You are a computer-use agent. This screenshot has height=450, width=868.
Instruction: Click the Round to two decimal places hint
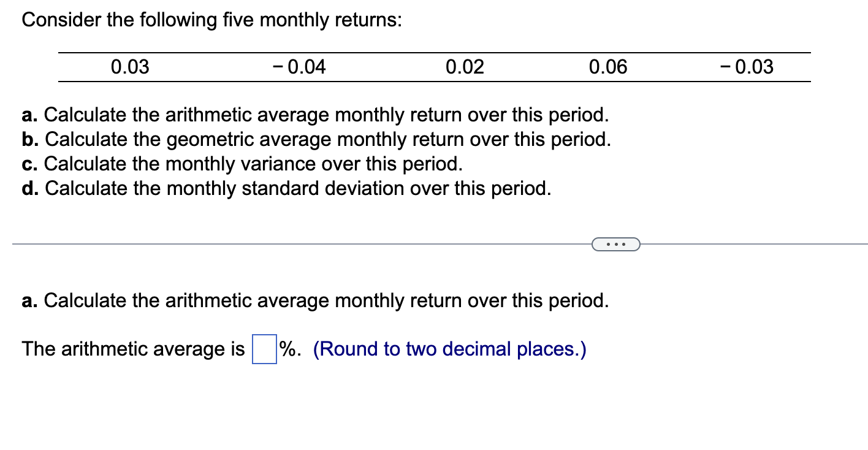(x=449, y=349)
